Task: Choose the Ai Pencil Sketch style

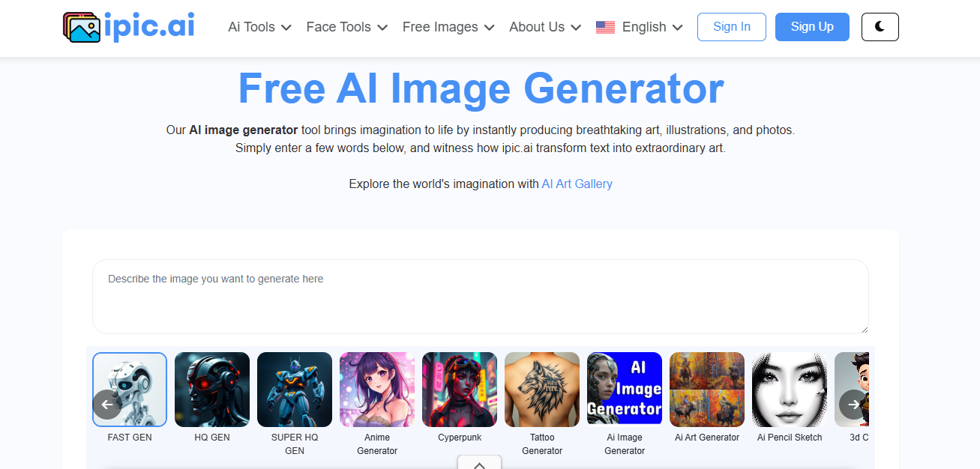Action: click(790, 390)
